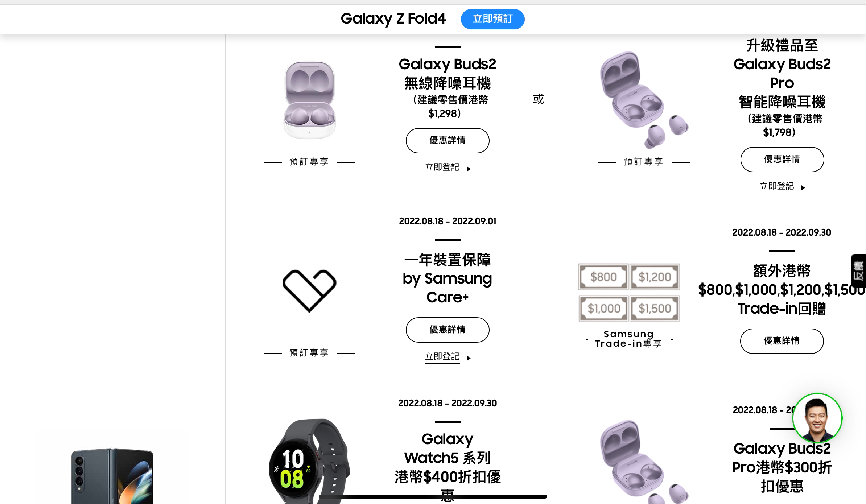Open the live chat agent avatar
866x504 pixels.
817,418
